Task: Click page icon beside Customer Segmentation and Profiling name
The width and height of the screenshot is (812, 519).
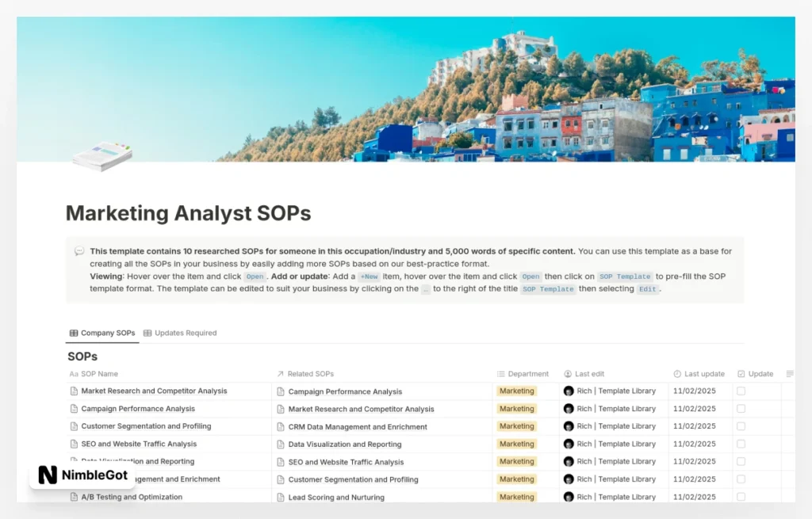Action: (74, 426)
